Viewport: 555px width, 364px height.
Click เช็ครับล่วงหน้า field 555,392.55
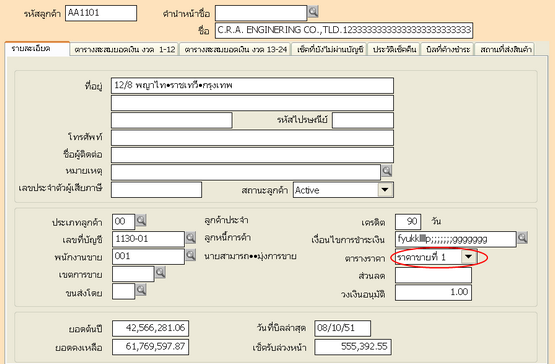(353, 347)
